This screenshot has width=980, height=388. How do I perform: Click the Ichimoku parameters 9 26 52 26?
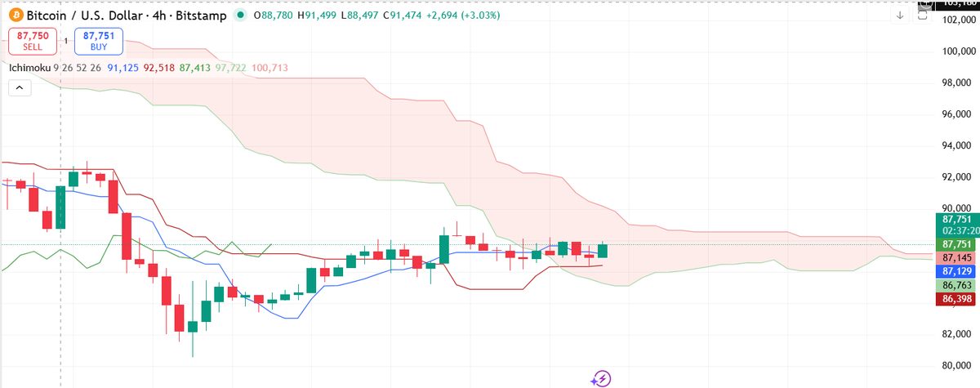click(78, 68)
